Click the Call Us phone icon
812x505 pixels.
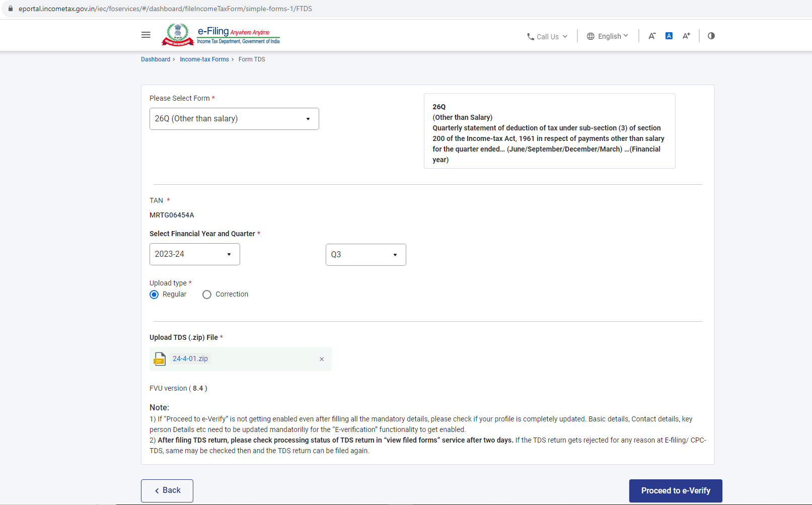click(531, 37)
